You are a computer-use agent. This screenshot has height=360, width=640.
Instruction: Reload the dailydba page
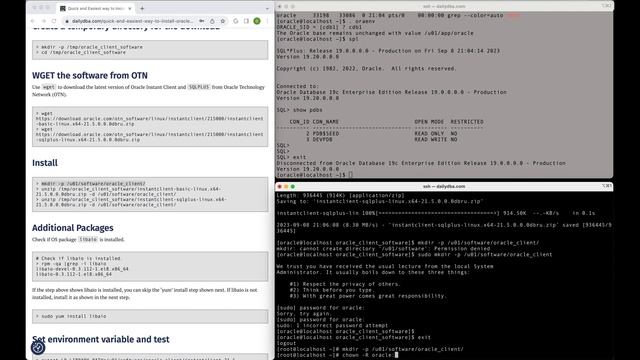pos(54,21)
